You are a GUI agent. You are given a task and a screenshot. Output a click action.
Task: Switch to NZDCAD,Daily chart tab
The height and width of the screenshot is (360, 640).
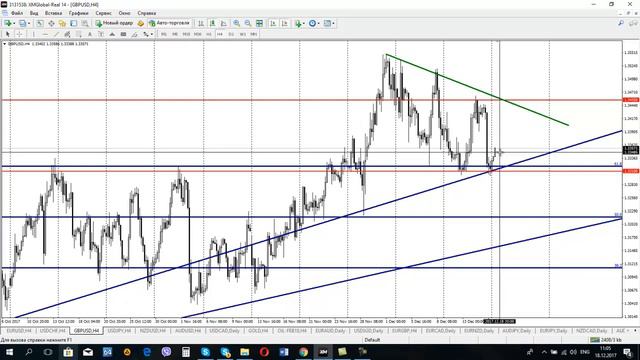pyautogui.click(x=591, y=331)
